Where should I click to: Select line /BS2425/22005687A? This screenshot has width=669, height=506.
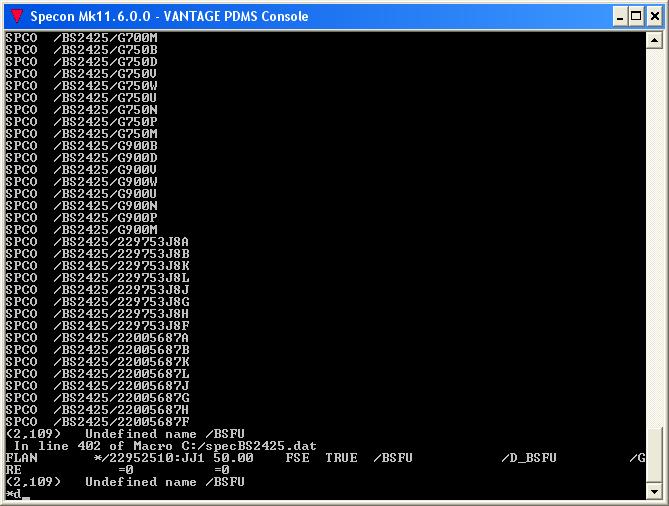[x=97, y=337]
